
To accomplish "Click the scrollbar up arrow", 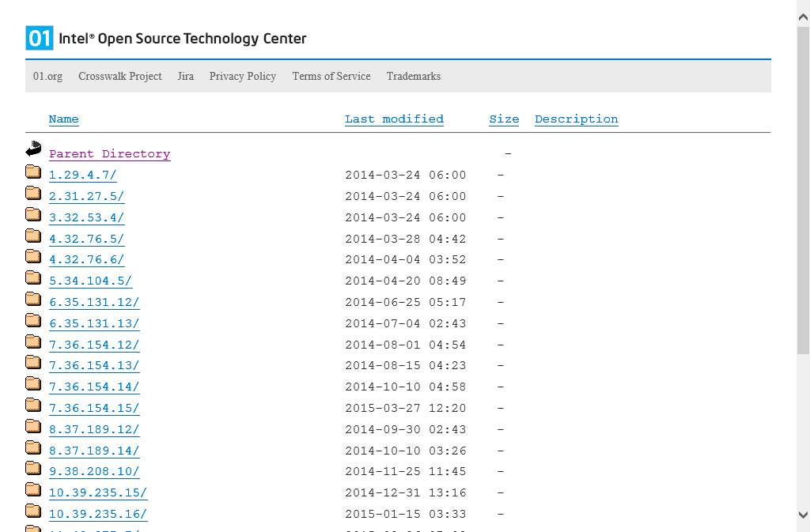I will [804, 17].
